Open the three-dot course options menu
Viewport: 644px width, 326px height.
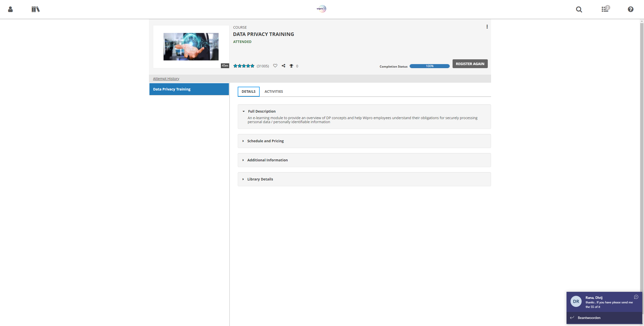pyautogui.click(x=487, y=27)
